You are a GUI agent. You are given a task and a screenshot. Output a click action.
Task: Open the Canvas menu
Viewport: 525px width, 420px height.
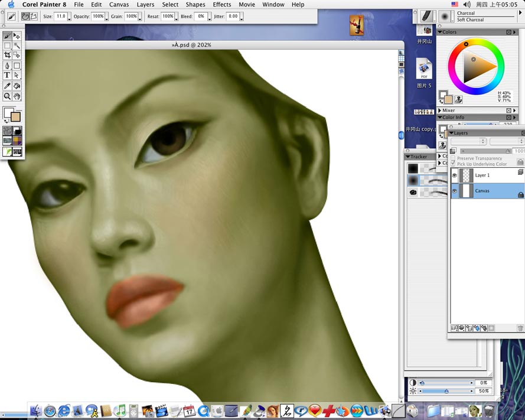pyautogui.click(x=119, y=4)
